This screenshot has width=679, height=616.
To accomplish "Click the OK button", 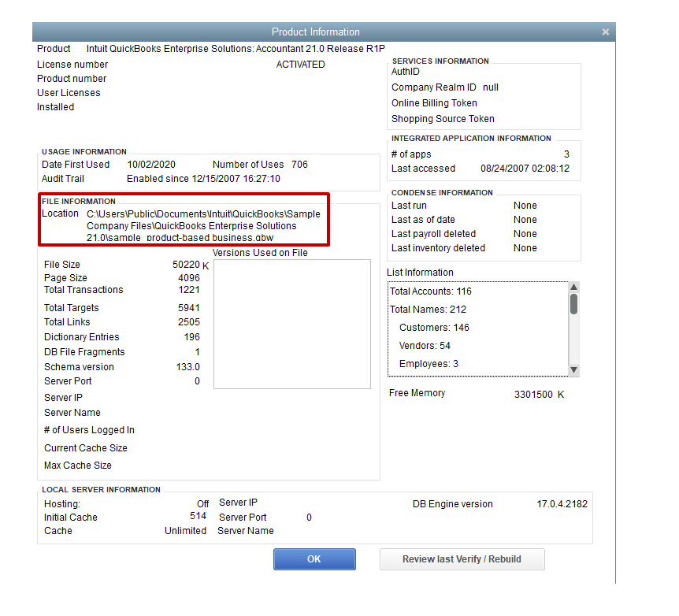I will tap(314, 558).
